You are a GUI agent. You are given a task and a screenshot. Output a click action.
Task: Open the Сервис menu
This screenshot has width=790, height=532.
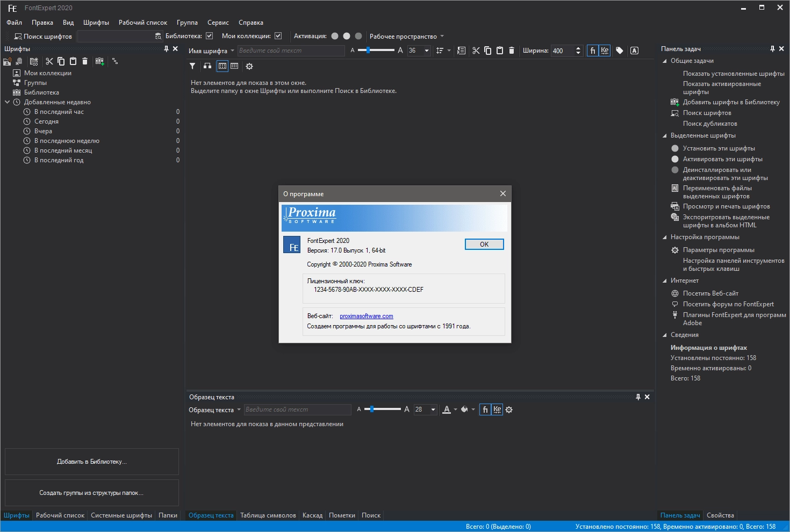click(x=218, y=23)
